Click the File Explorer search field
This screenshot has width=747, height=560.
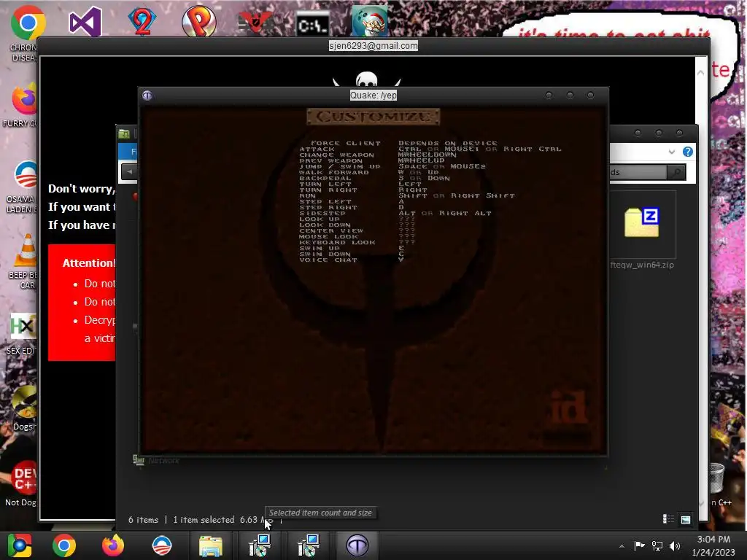tap(638, 172)
